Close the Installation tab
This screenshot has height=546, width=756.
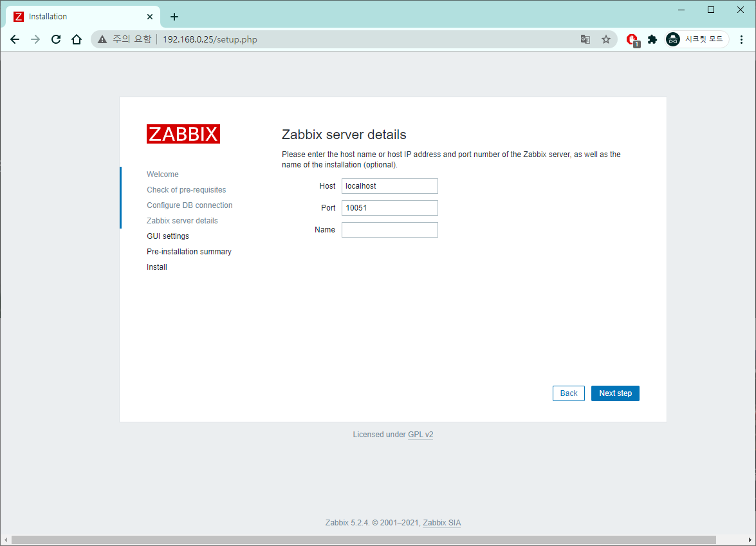(150, 17)
